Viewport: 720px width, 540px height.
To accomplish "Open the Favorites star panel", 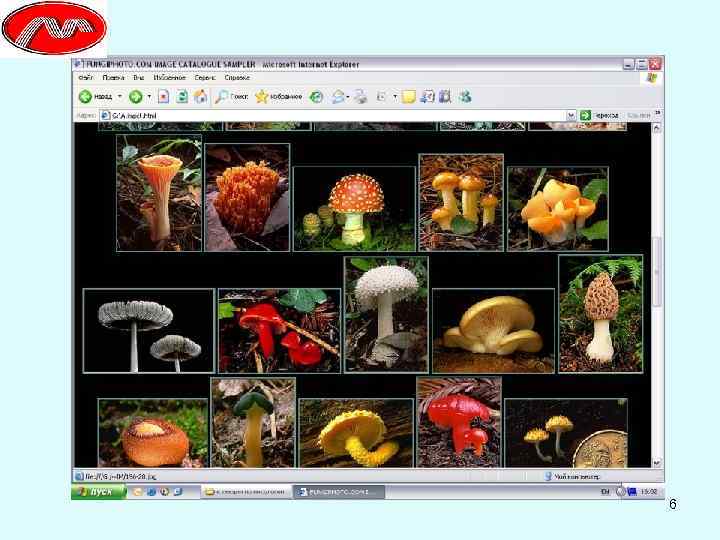I will [262, 97].
